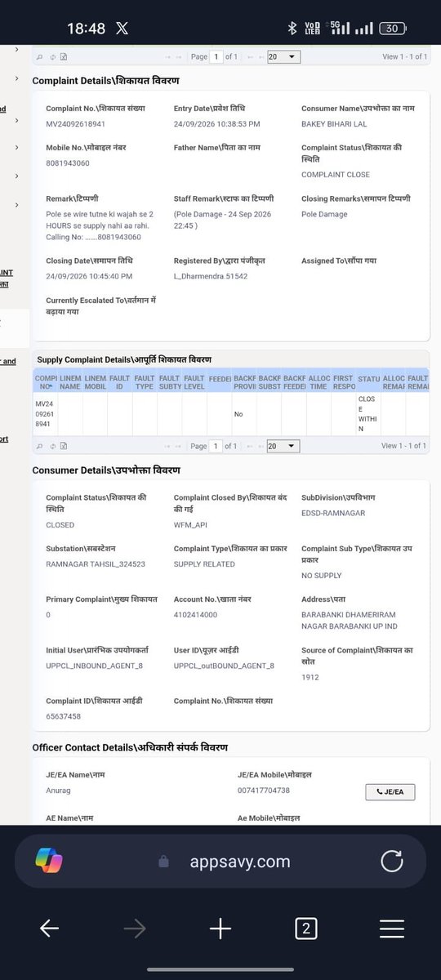Select complaint number MV24092618941 in Complaint Details
This screenshot has width=441, height=980.
[76, 124]
